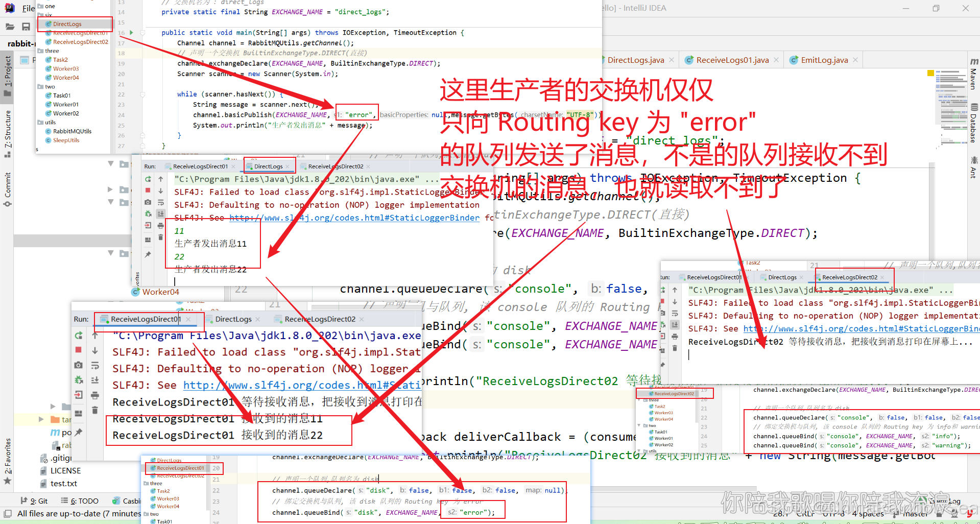Close ReceiveLogsDirect01 run tab in its active panel
The height and width of the screenshot is (524, 980).
188,319
